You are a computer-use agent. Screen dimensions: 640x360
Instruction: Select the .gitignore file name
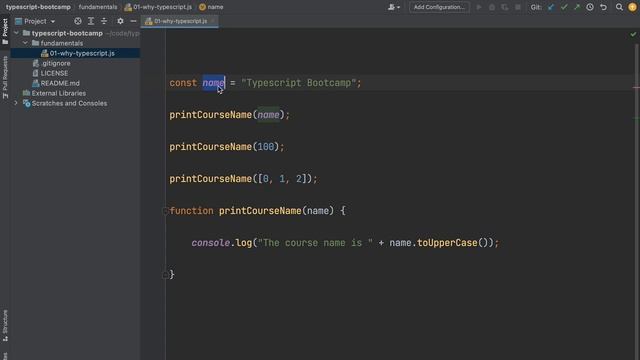coord(56,63)
